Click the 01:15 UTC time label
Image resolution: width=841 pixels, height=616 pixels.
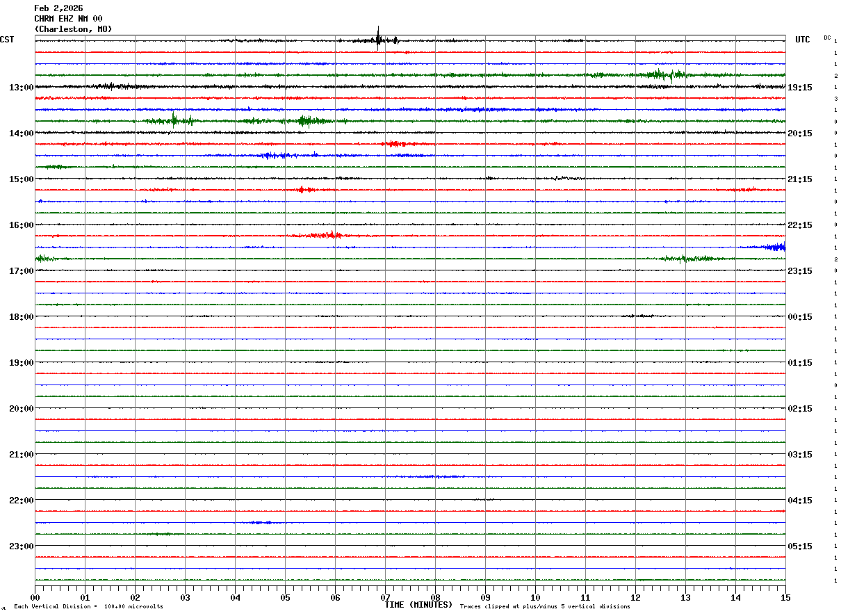click(800, 363)
